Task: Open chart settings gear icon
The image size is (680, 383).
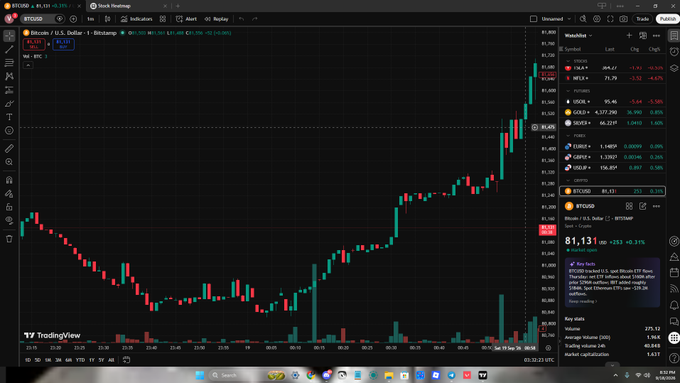Action: (x=597, y=19)
